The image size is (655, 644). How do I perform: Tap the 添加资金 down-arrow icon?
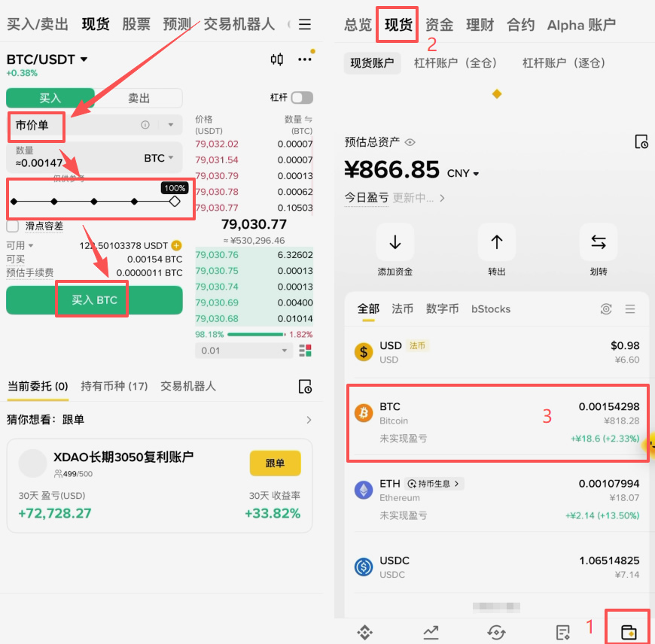395,242
